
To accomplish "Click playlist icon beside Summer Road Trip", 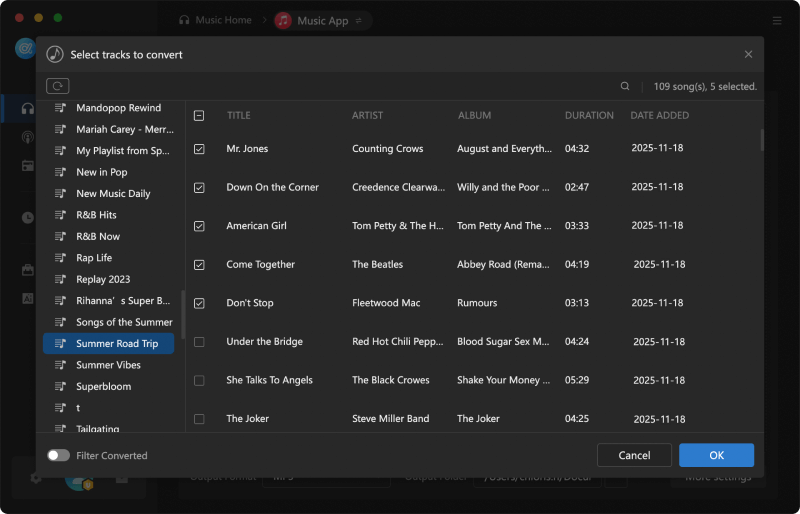I will coord(60,344).
